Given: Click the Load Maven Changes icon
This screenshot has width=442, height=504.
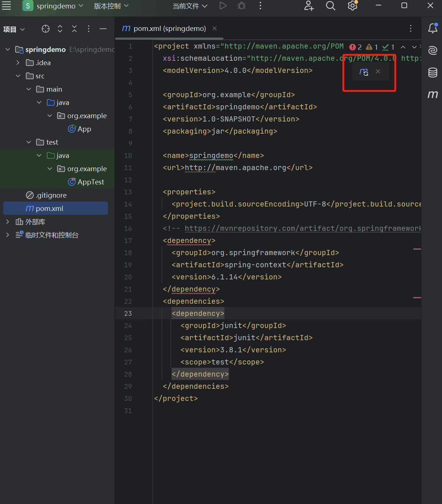Looking at the screenshot, I should 364,72.
